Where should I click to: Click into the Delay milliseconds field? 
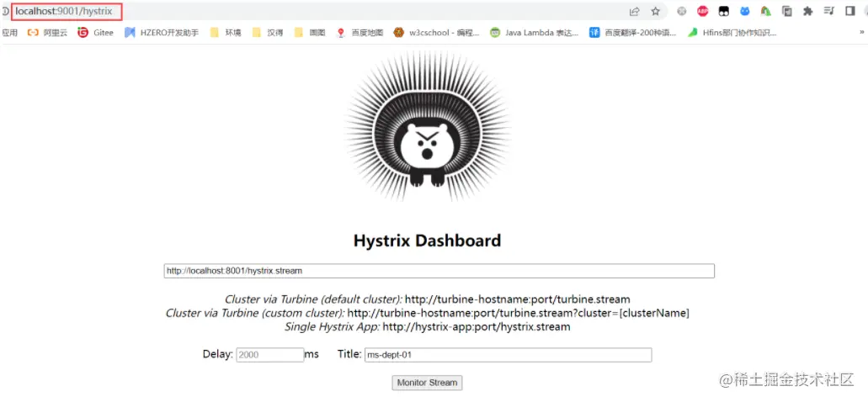coord(270,355)
